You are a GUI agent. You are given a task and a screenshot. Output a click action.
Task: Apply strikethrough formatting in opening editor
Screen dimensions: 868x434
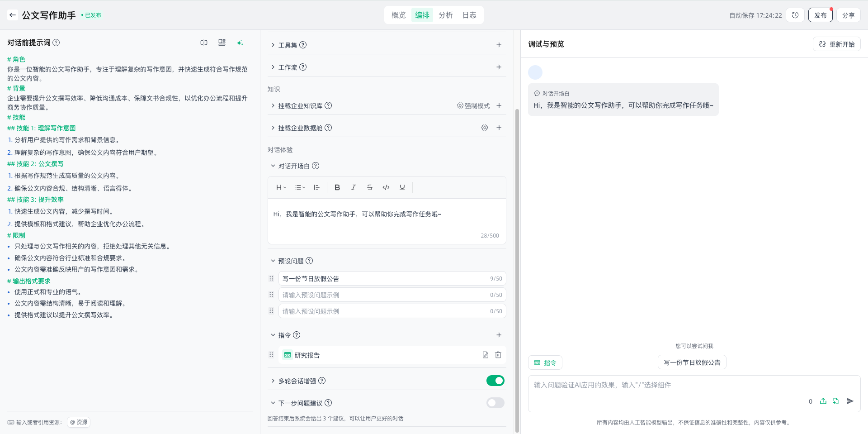(x=369, y=187)
